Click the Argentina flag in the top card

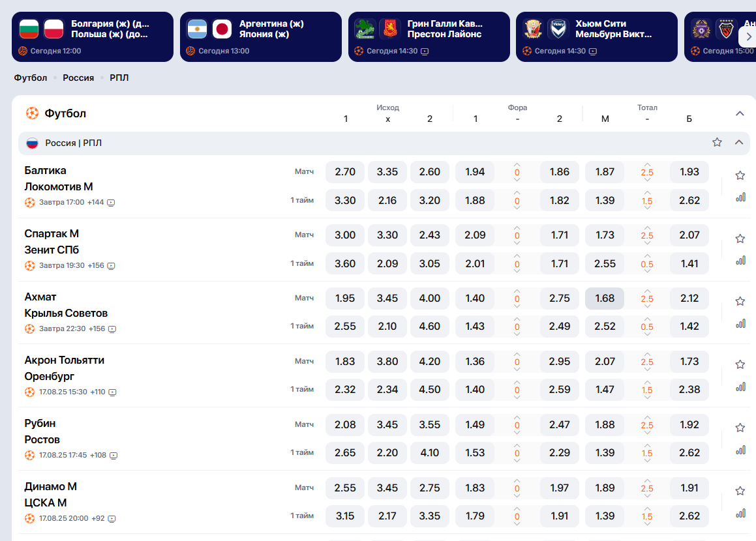point(197,29)
